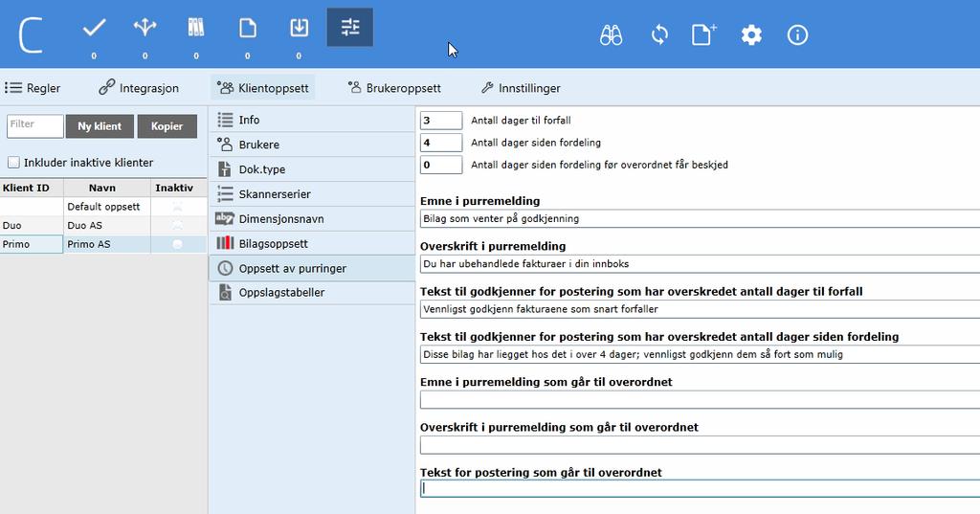Toggle Inaktiv indicator for Default oppsett row
This screenshot has width=980, height=514.
point(177,207)
